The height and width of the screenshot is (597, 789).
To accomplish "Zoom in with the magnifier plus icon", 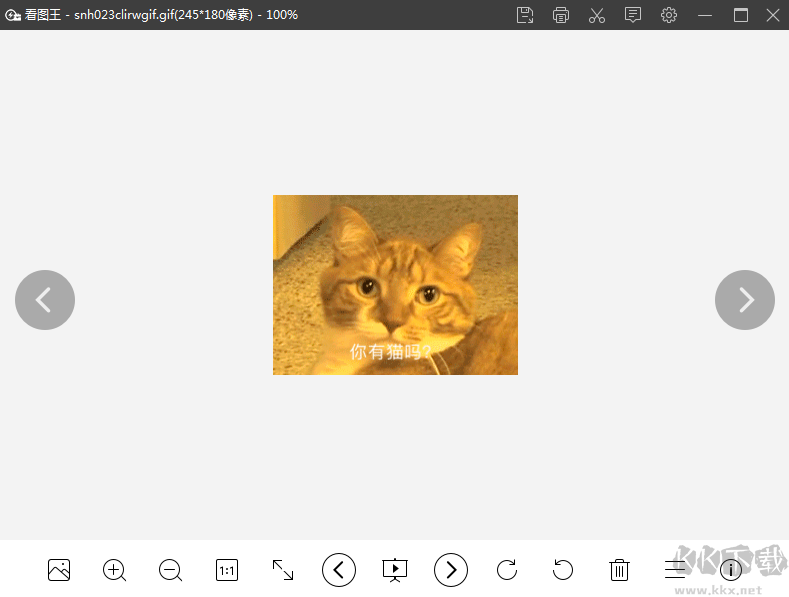I will tap(115, 570).
